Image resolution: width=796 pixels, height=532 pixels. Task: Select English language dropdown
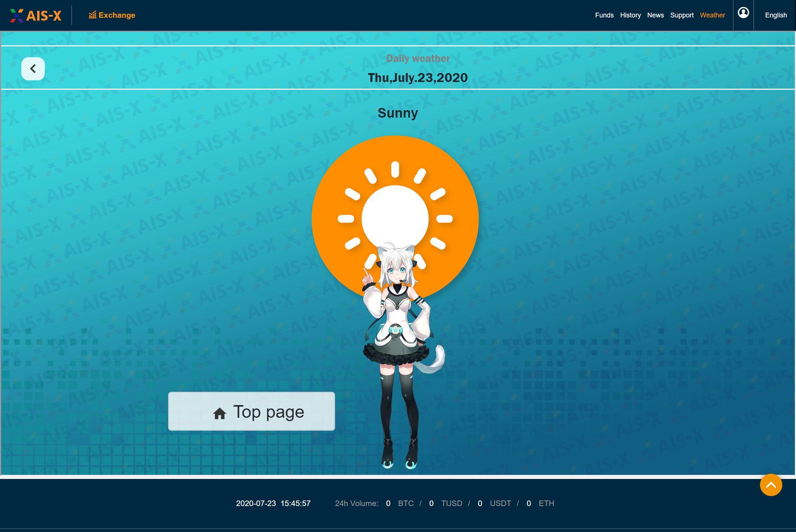775,15
